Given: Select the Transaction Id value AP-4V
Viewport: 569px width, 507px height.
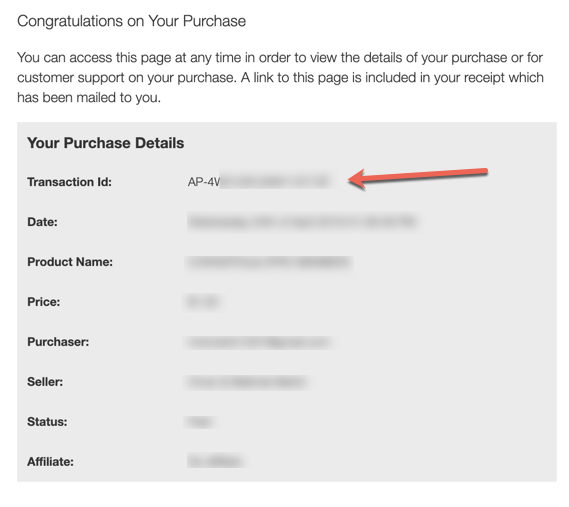Looking at the screenshot, I should [x=259, y=181].
